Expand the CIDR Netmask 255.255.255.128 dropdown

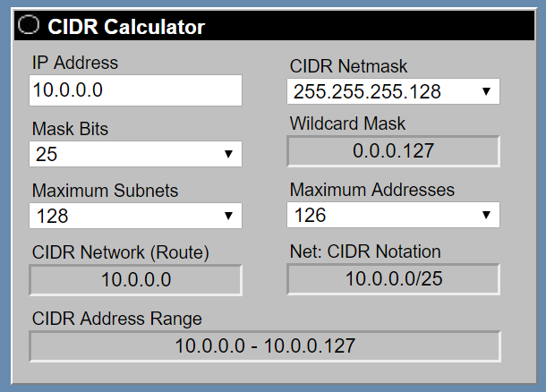click(x=393, y=91)
